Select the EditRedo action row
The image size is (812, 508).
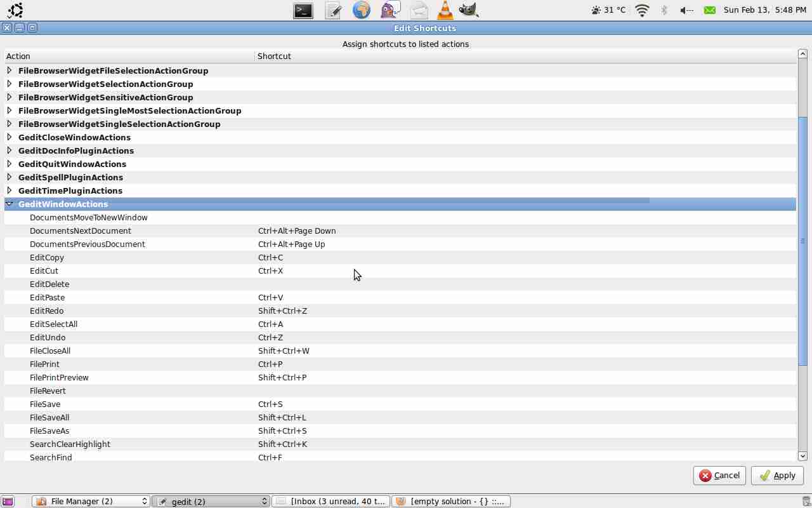pyautogui.click(x=400, y=311)
